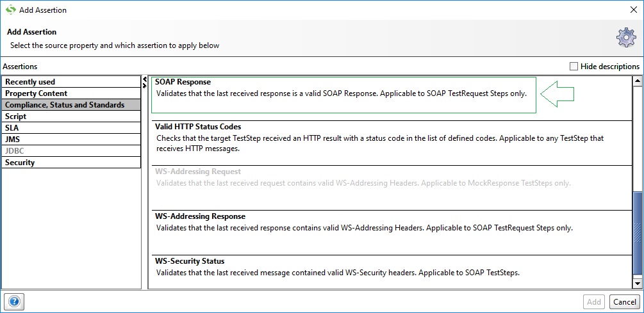Select the SLA category
Viewport: 644px width, 313px height.
tap(72, 127)
